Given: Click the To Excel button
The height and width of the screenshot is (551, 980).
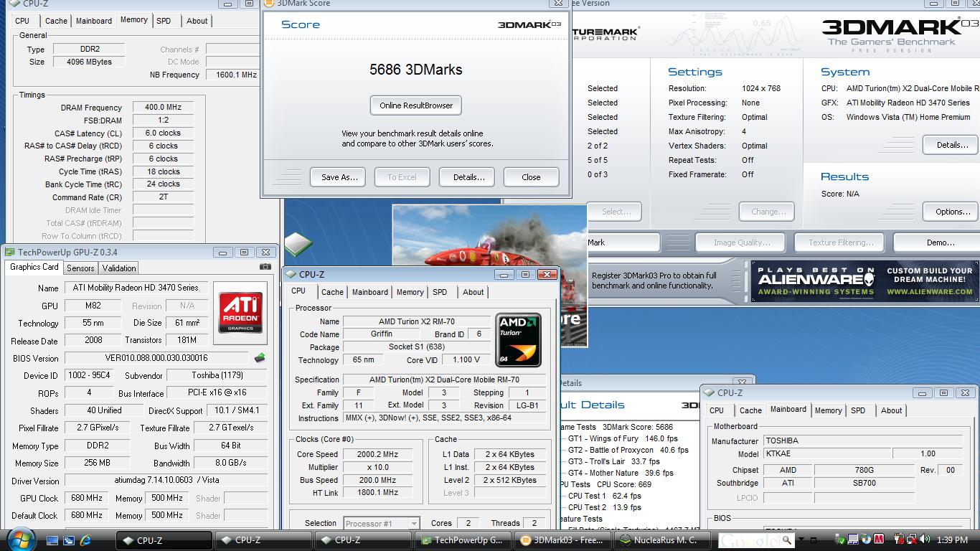Looking at the screenshot, I should [x=402, y=177].
